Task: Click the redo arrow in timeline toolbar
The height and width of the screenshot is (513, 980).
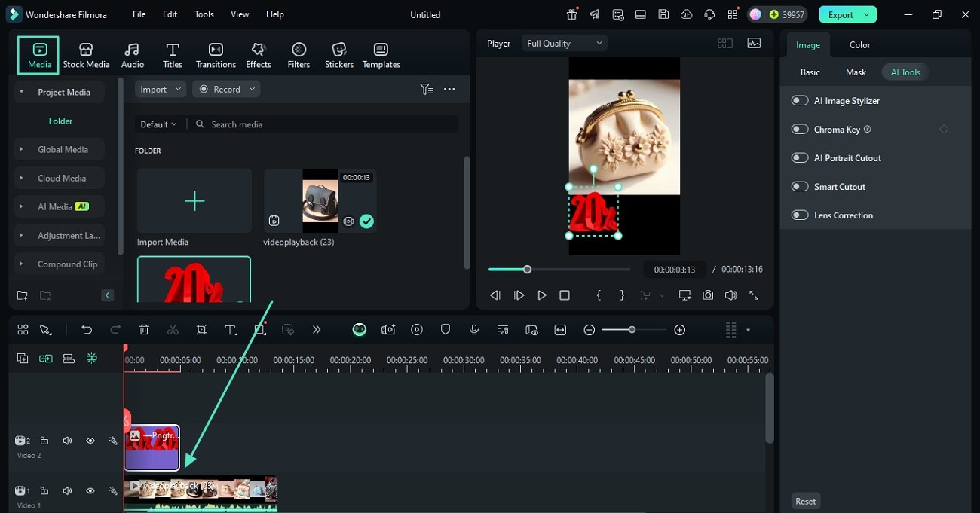Action: [x=115, y=330]
